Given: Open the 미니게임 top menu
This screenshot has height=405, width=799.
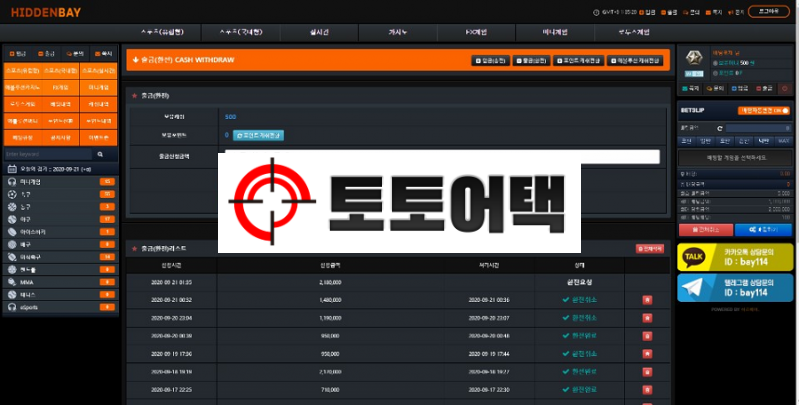Looking at the screenshot, I should [555, 32].
